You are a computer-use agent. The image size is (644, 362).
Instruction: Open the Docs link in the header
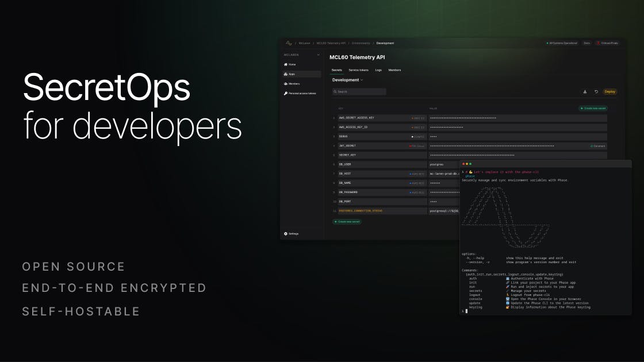click(587, 43)
